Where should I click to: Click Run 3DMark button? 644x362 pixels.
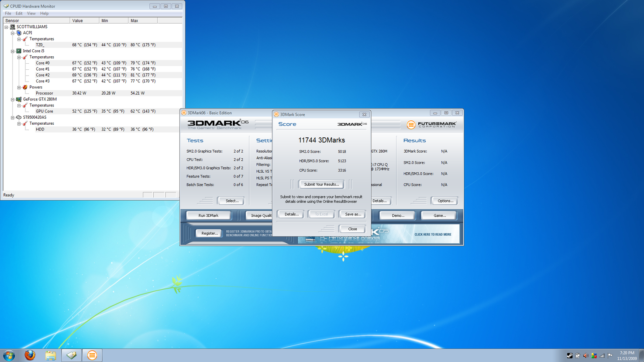click(x=208, y=215)
